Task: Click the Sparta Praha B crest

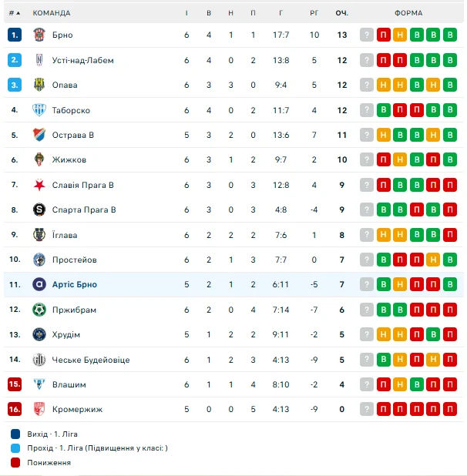Action: coord(39,210)
